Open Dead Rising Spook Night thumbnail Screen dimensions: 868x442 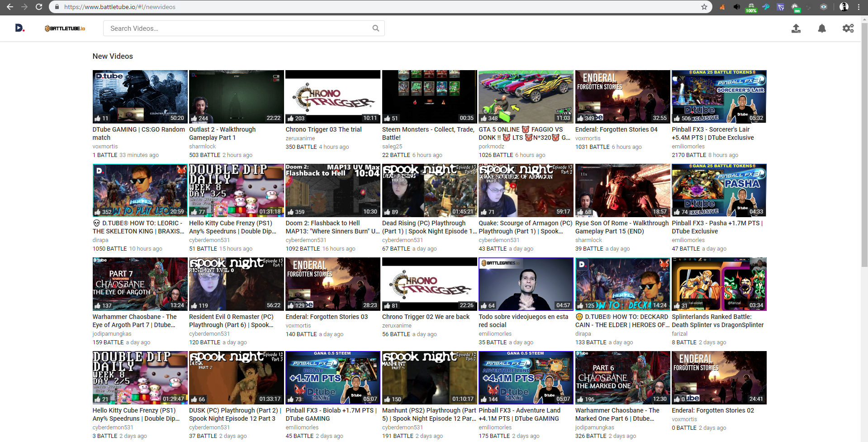(x=430, y=190)
